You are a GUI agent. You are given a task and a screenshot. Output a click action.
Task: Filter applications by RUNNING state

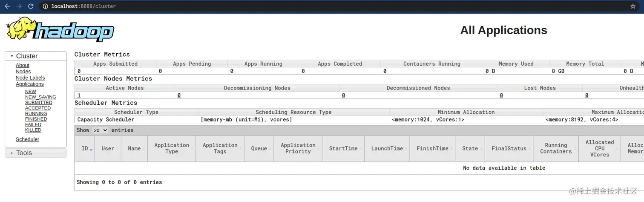click(x=36, y=114)
